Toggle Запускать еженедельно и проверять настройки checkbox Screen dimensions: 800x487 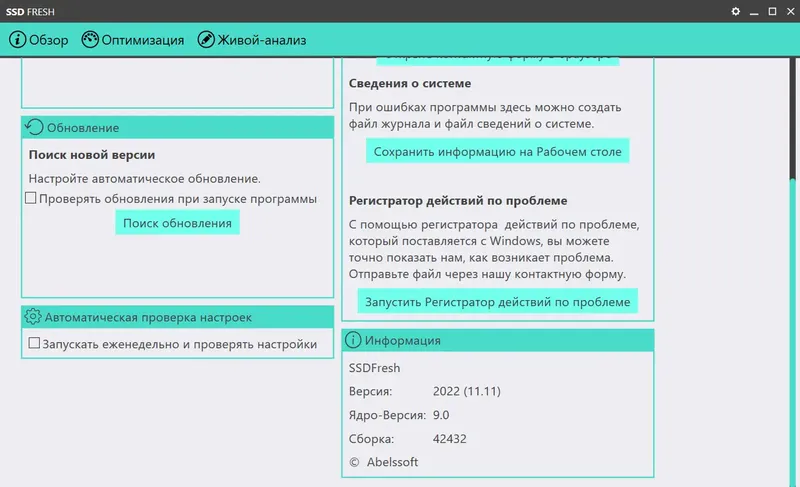(34, 343)
